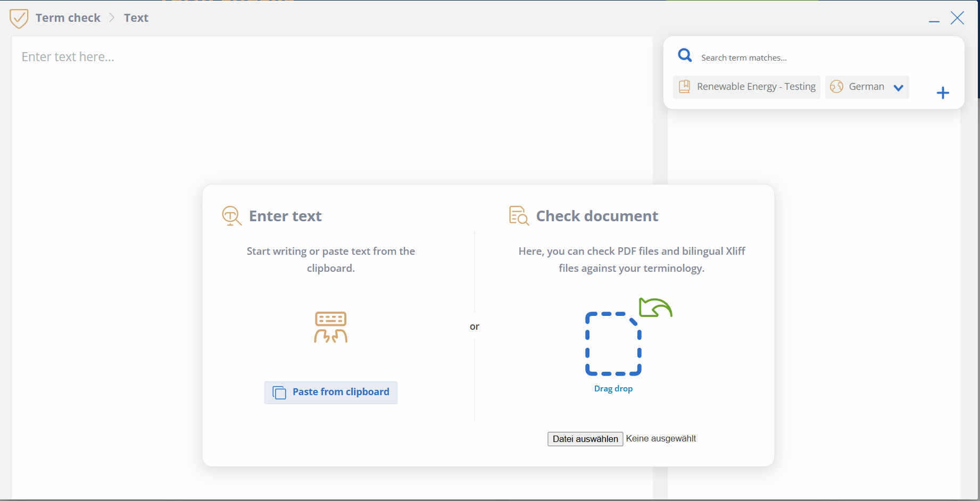Click the Datei auswählen file button
Screen dimensions: 980x501
coord(585,439)
